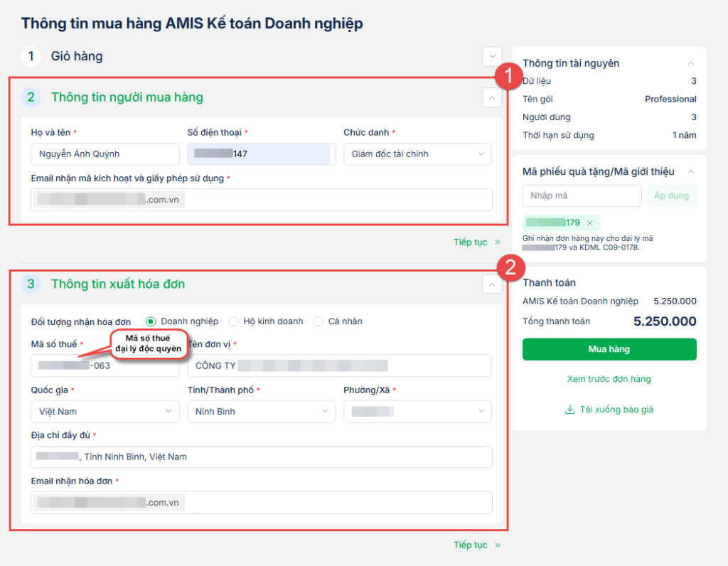Viewport: 728px width, 566px height.
Task: Focus the Địa chỉ đầy đủ field
Action: 262,457
